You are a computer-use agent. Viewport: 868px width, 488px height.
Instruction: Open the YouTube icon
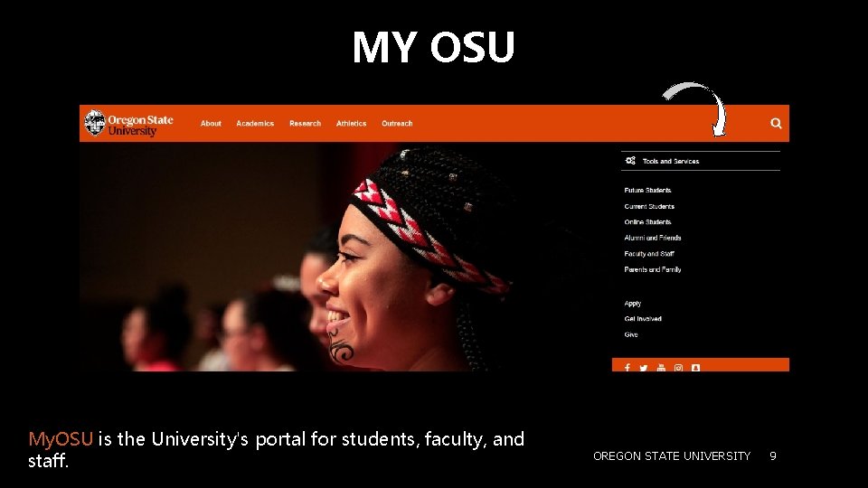tap(661, 368)
